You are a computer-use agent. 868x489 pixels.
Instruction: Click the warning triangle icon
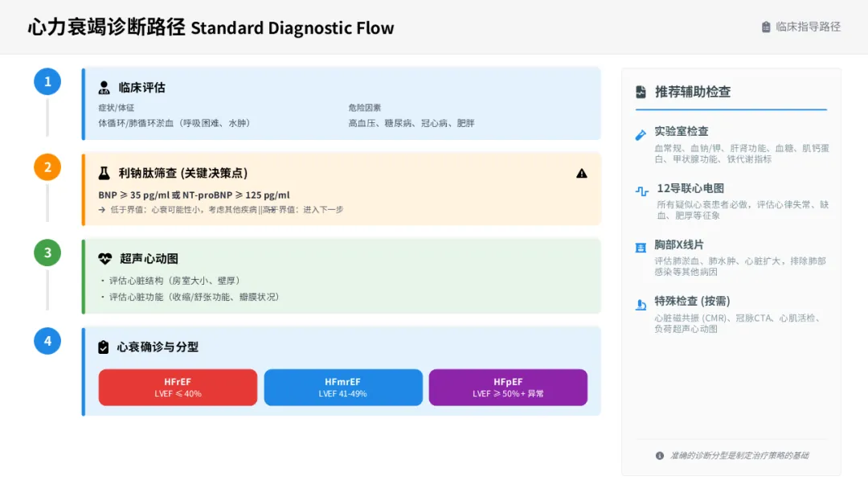(582, 173)
